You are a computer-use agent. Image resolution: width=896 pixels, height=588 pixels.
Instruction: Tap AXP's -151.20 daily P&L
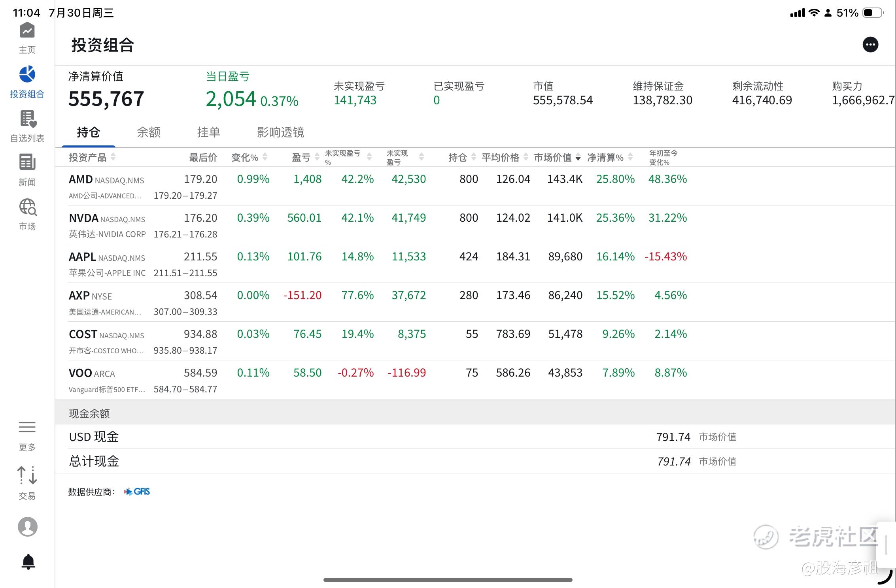[x=302, y=295]
